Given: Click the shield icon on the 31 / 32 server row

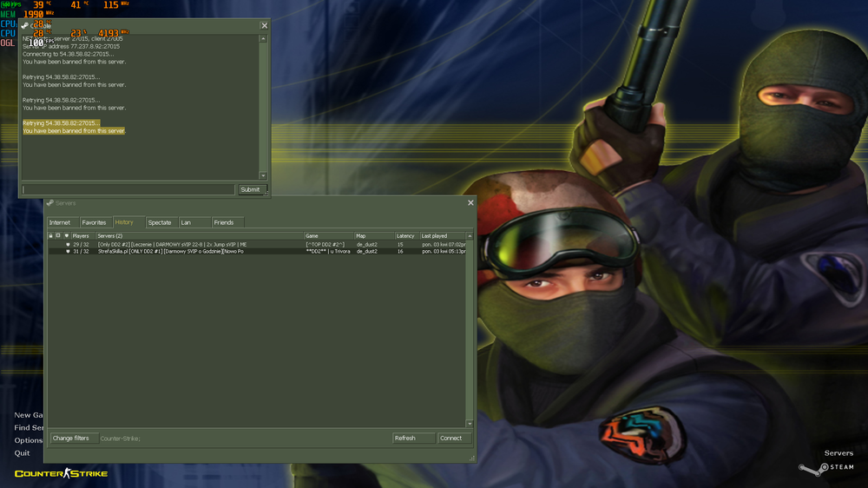Looking at the screenshot, I should click(x=68, y=252).
